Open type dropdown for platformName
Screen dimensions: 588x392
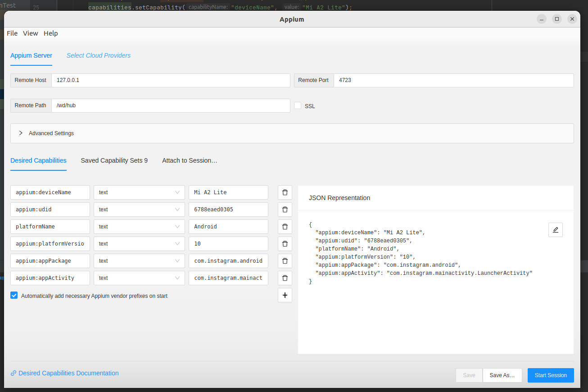tap(139, 227)
